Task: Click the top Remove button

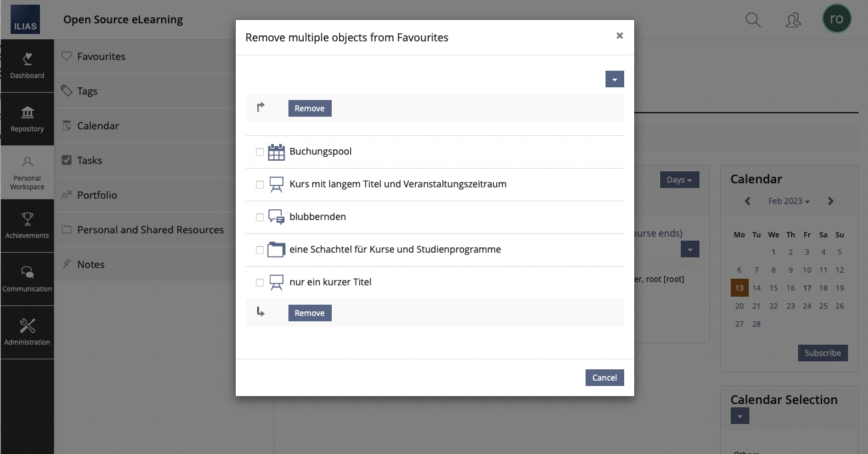Action: point(310,109)
